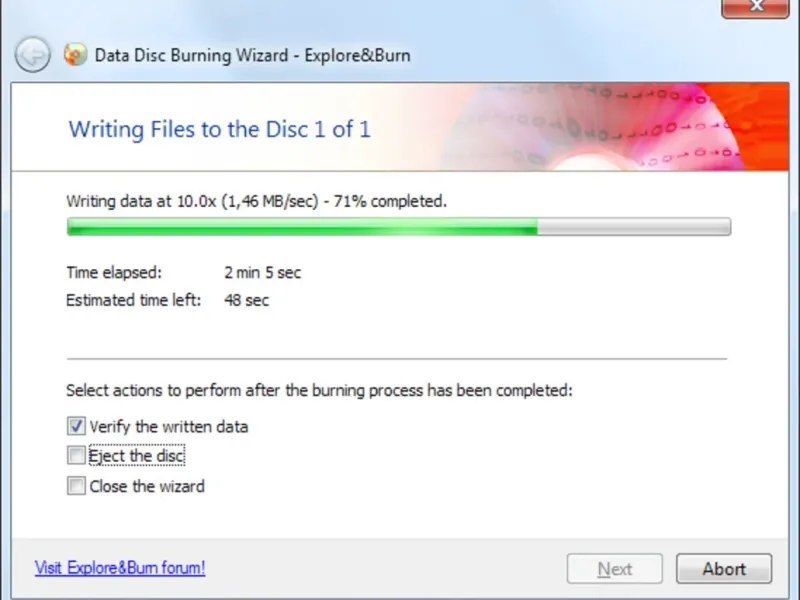Screen dimensions: 800x600
Task: Select the Writing Files to the Disc heading
Action: point(219,129)
